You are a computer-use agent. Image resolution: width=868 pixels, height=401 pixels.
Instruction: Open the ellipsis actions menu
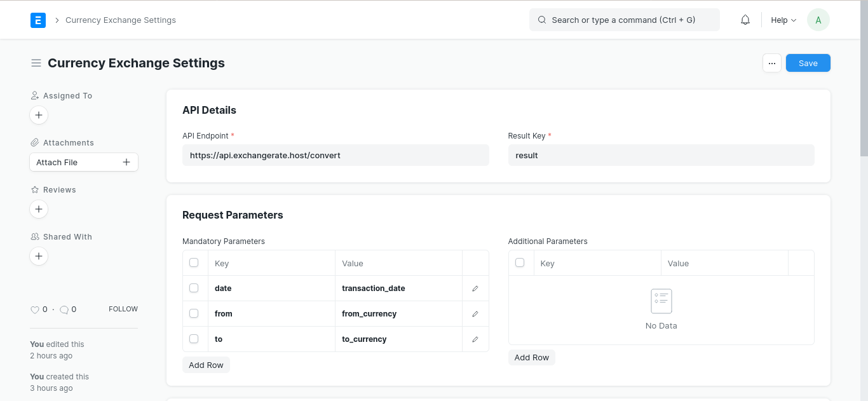pyautogui.click(x=772, y=63)
